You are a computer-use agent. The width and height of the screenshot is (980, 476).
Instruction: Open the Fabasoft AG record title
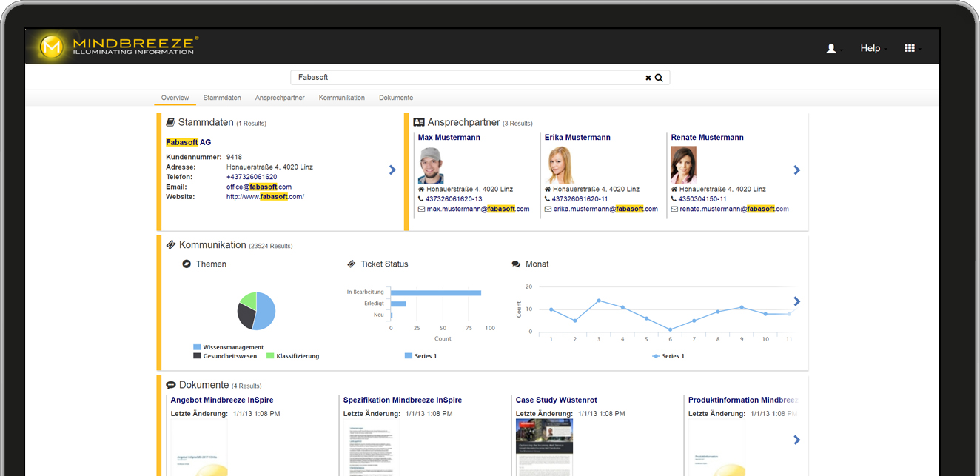pos(188,142)
